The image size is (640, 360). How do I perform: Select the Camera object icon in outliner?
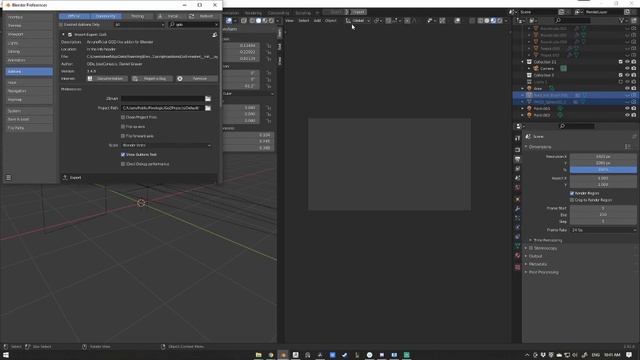pyautogui.click(x=536, y=69)
